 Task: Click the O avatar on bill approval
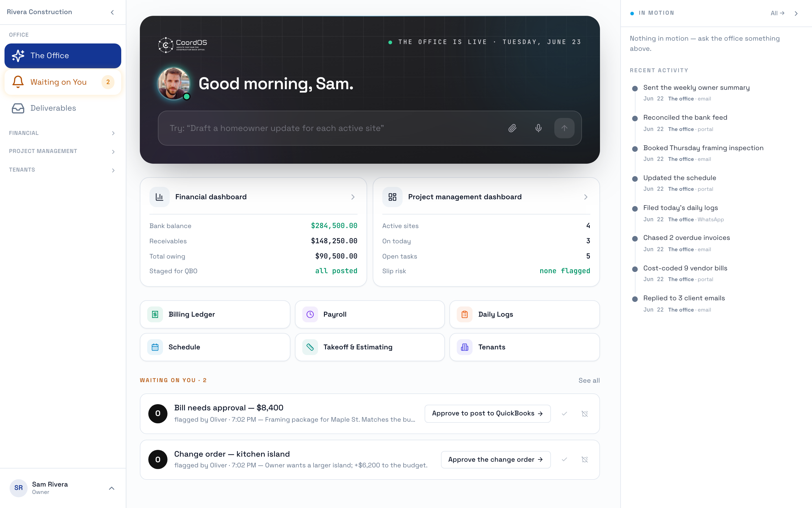coord(158,413)
